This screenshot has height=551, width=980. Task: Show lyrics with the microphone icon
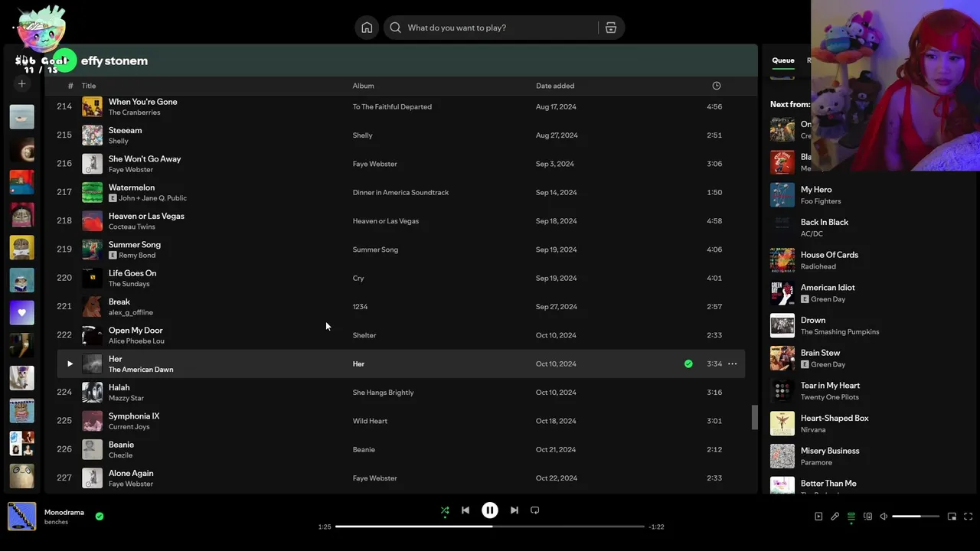click(x=835, y=517)
